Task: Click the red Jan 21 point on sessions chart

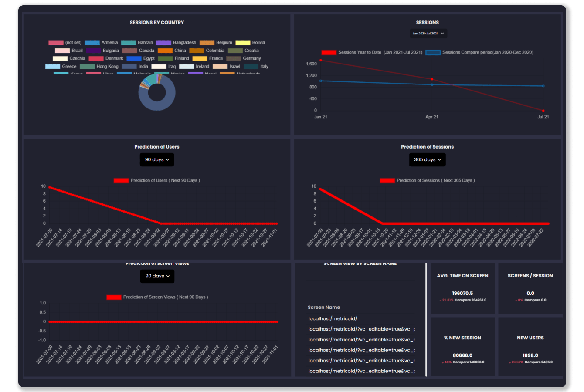Action: pyautogui.click(x=321, y=61)
